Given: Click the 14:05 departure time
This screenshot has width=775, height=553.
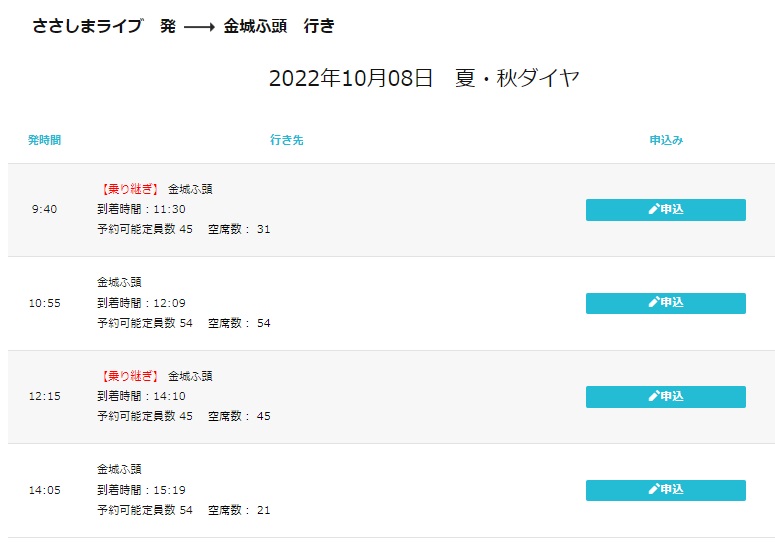Looking at the screenshot, I should click(44, 490).
